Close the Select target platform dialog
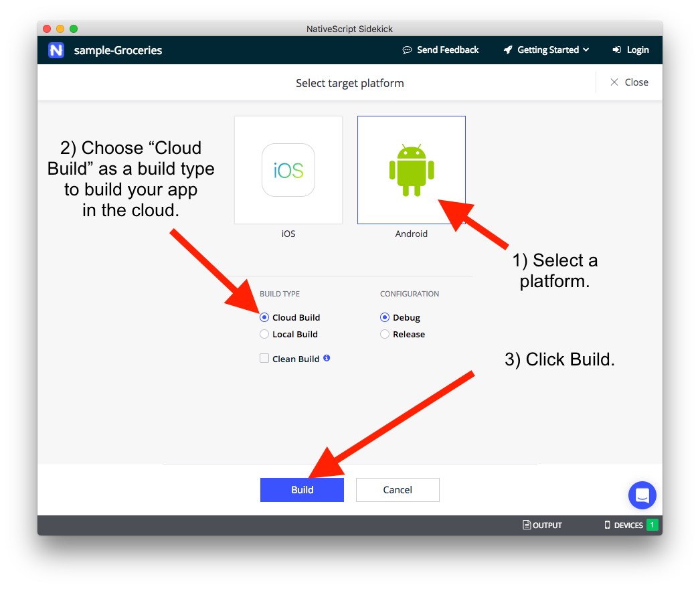The image size is (700, 589). click(629, 82)
